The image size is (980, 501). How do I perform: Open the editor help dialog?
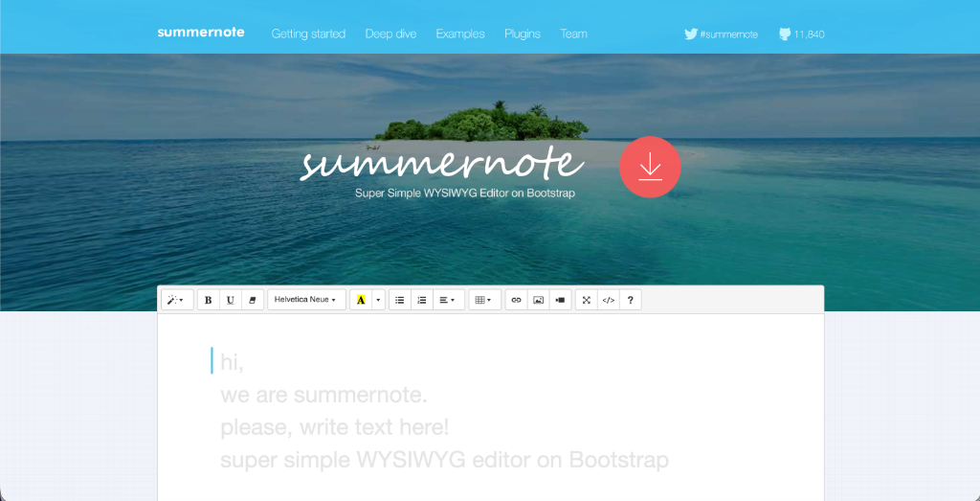point(630,300)
